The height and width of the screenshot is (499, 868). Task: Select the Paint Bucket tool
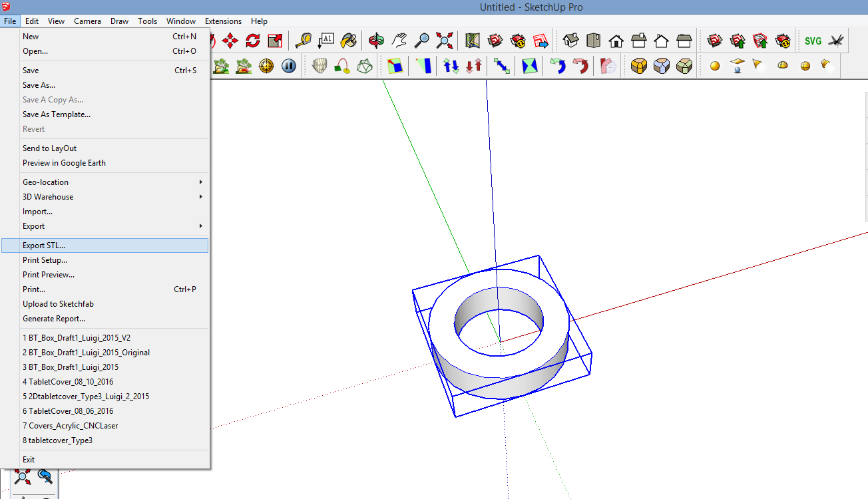349,41
